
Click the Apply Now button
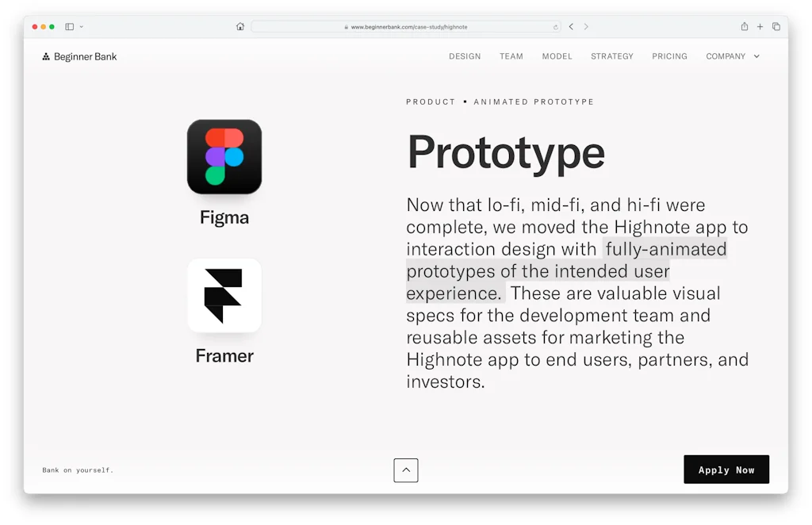(726, 469)
